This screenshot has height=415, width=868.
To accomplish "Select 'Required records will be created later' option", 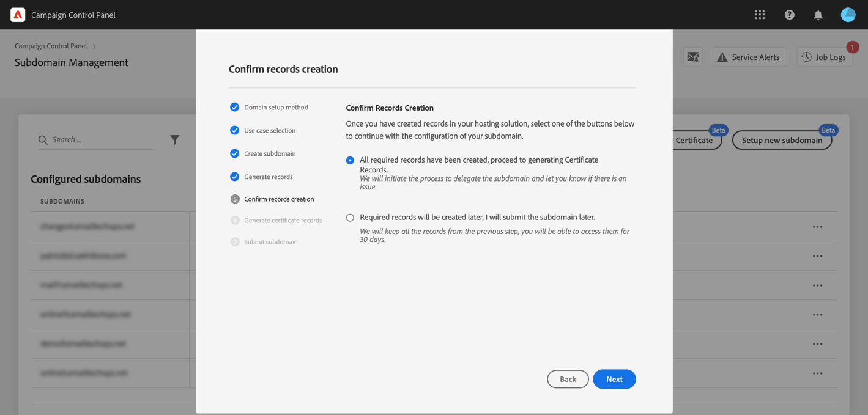I will [x=350, y=218].
